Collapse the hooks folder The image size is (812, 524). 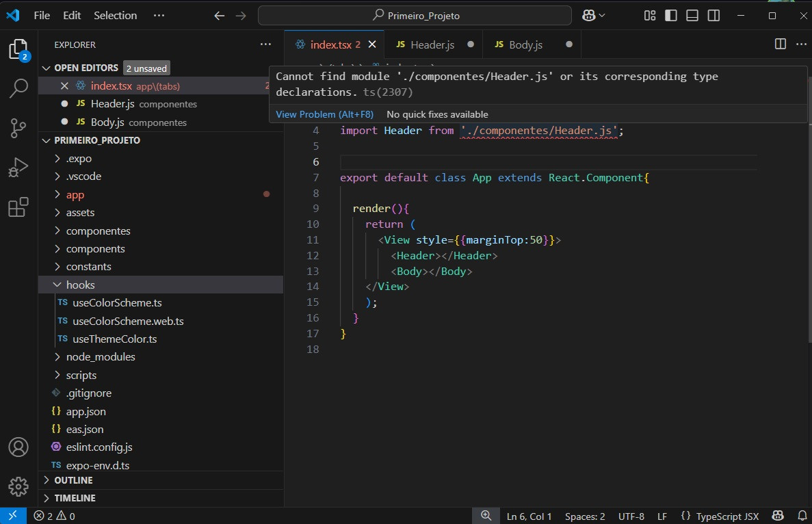point(161,285)
